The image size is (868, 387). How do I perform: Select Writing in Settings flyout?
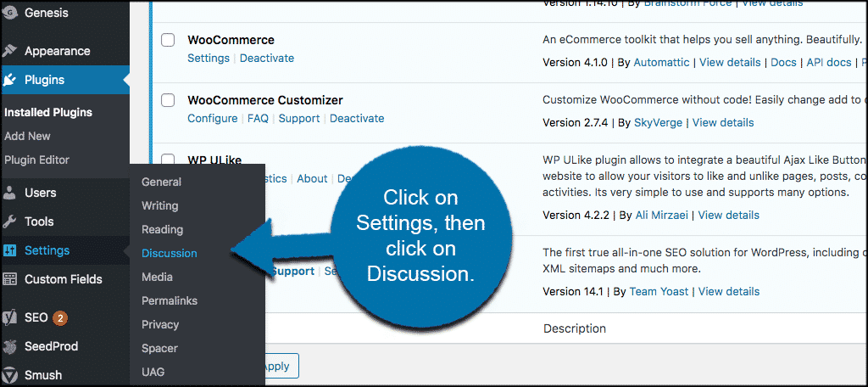(160, 205)
